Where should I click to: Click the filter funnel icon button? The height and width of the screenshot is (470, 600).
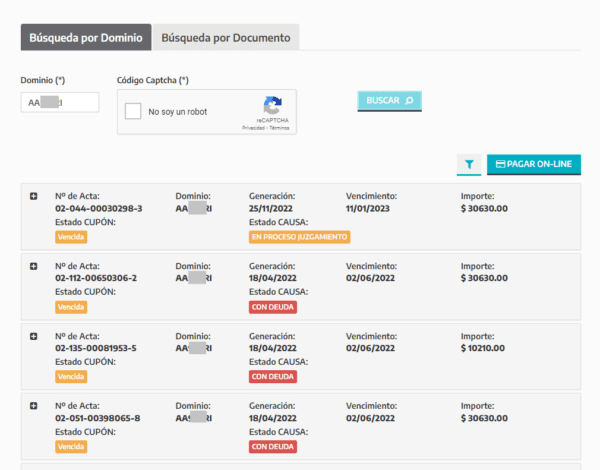pos(468,164)
